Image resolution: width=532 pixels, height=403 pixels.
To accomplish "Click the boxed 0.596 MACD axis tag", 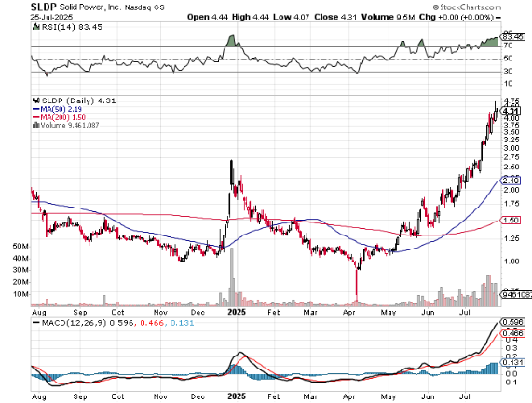I will click(x=513, y=322).
